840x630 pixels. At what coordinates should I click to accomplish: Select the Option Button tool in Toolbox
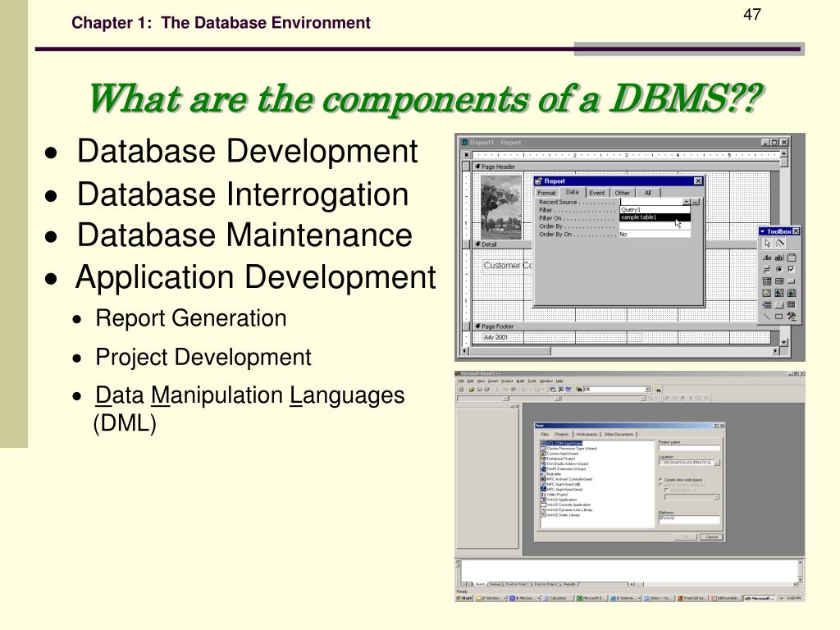point(779,269)
